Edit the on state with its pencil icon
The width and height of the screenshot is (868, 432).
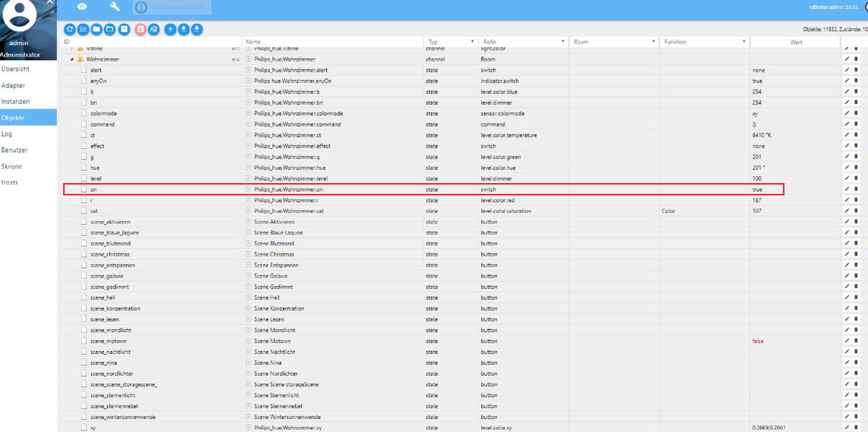(847, 189)
